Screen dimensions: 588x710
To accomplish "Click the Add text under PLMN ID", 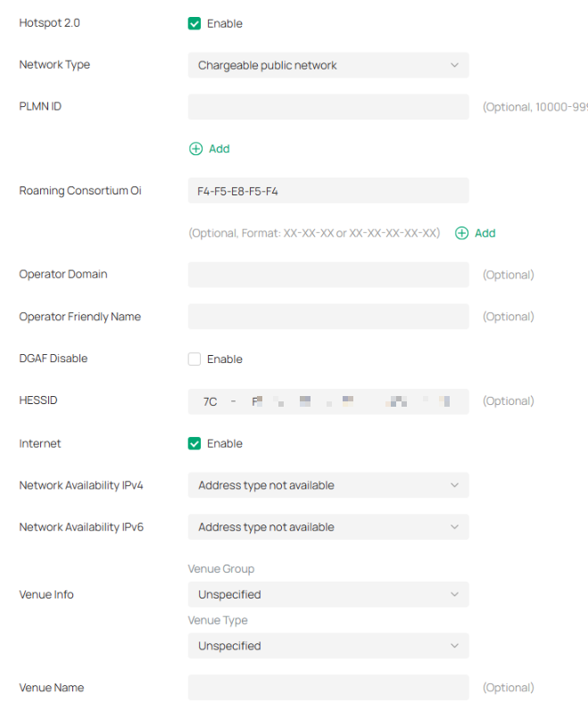I will point(219,149).
